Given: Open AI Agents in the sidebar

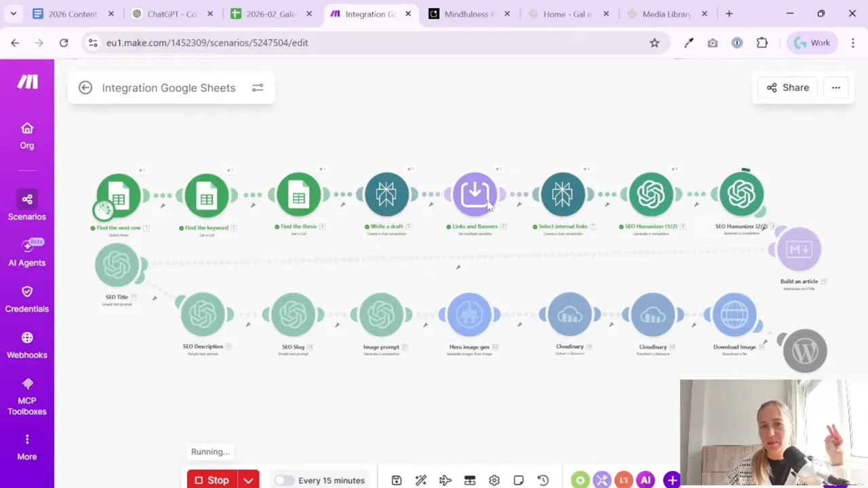Looking at the screenshot, I should click(x=27, y=253).
